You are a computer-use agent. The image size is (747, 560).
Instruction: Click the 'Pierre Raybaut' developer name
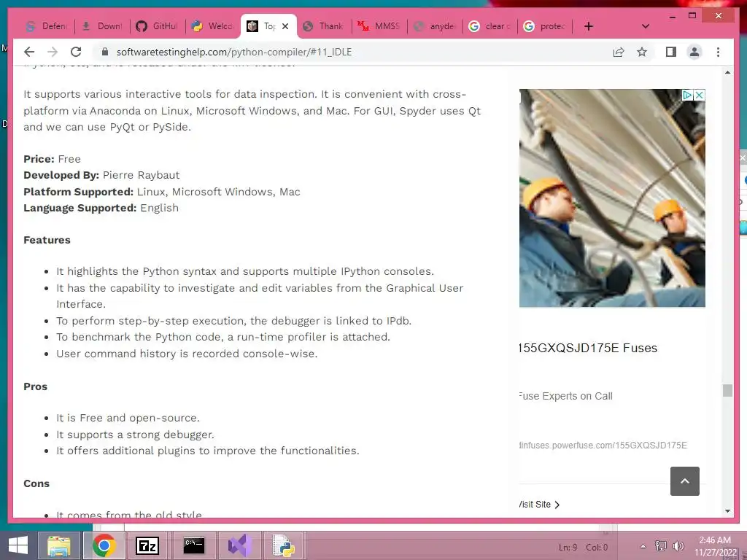click(x=142, y=175)
